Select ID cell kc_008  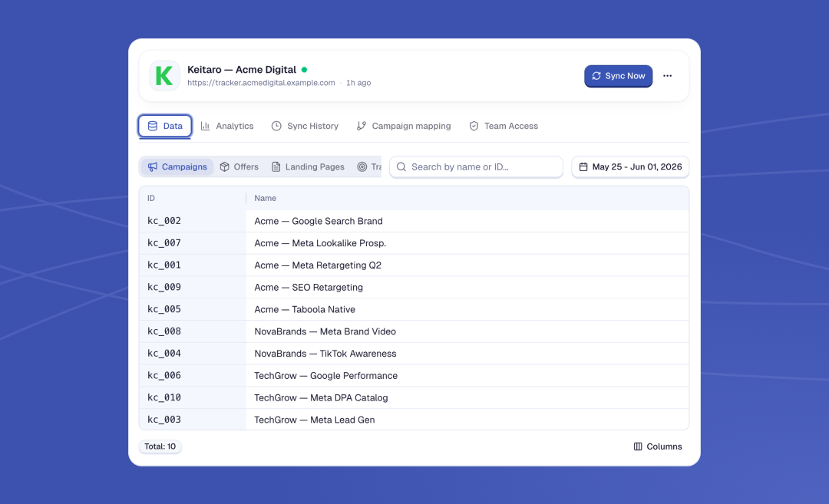(164, 331)
